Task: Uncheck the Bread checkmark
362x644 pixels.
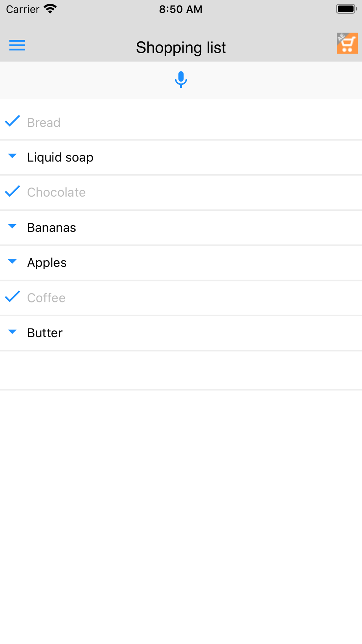Action: tap(12, 121)
